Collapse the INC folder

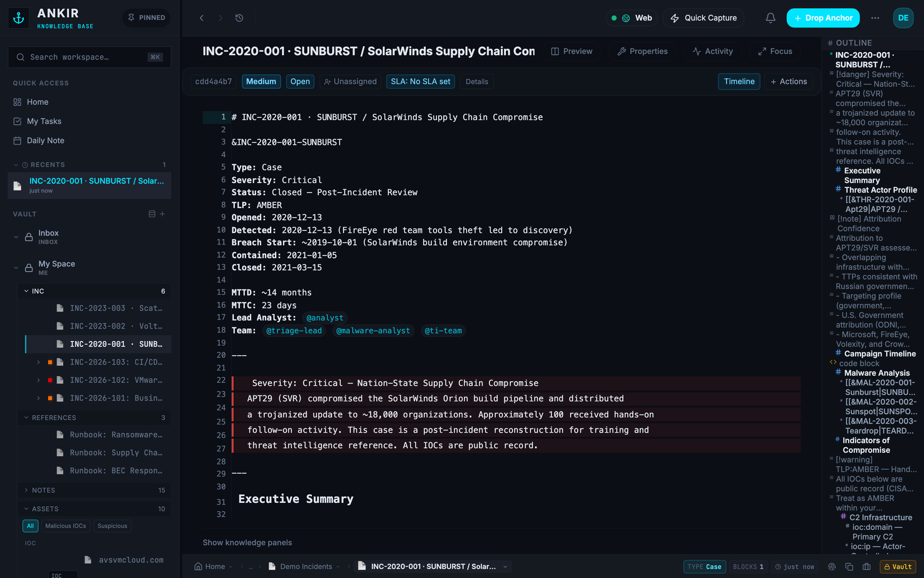coord(26,291)
